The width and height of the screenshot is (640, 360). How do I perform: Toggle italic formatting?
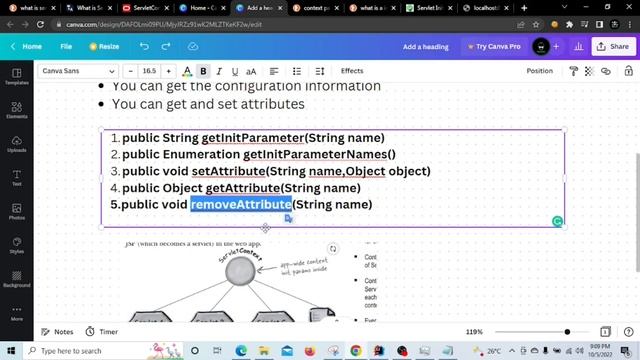[219, 71]
